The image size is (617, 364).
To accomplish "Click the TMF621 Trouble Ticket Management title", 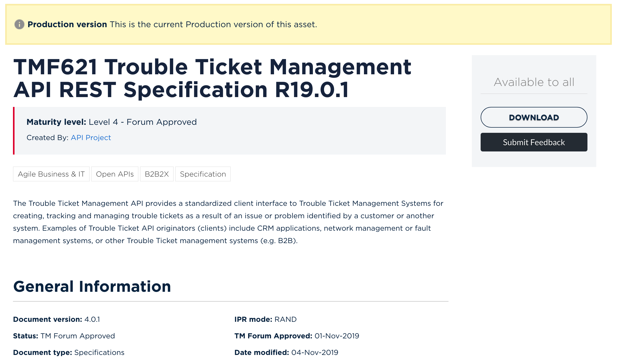I will click(x=212, y=78).
